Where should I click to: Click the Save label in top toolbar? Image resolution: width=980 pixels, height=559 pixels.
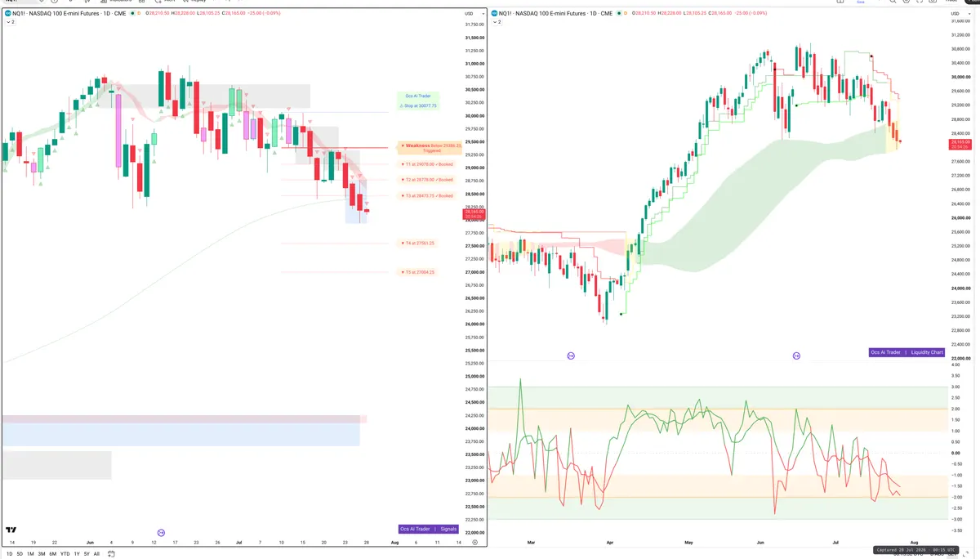[x=859, y=2]
